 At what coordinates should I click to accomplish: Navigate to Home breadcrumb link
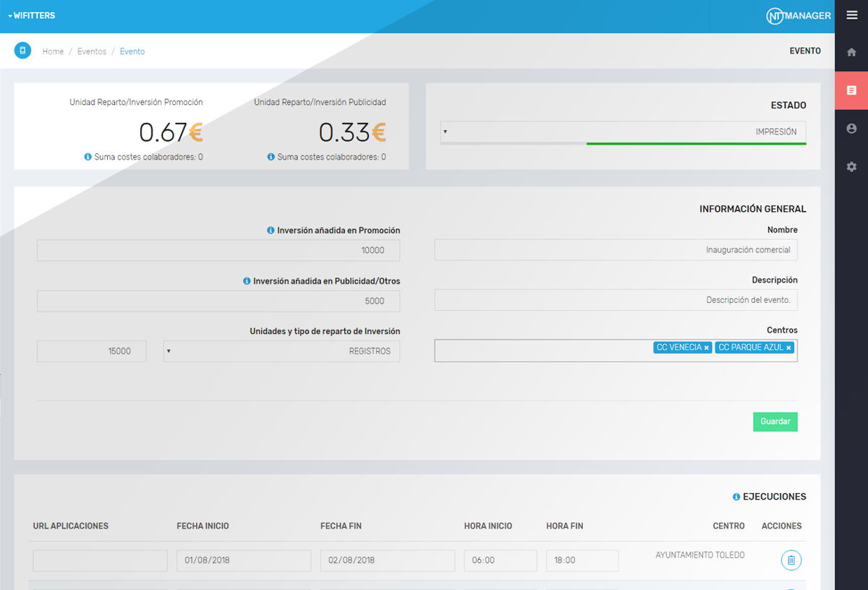click(x=53, y=52)
